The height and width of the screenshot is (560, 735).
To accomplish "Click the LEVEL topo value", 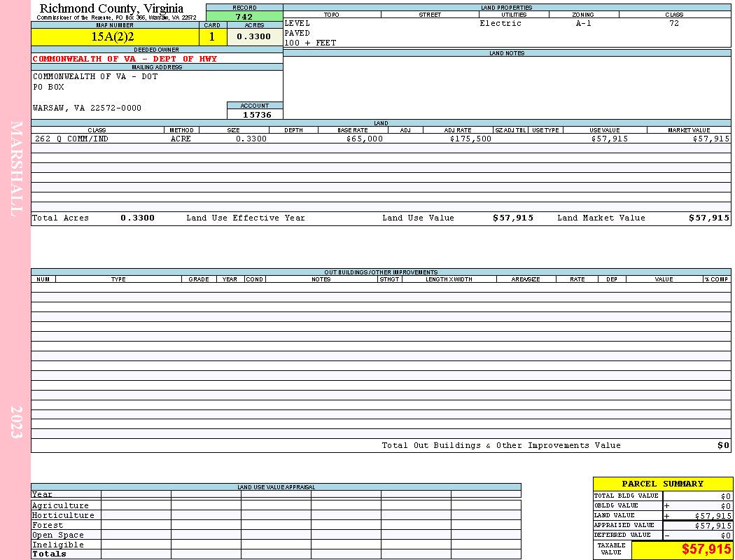I will pyautogui.click(x=297, y=23).
